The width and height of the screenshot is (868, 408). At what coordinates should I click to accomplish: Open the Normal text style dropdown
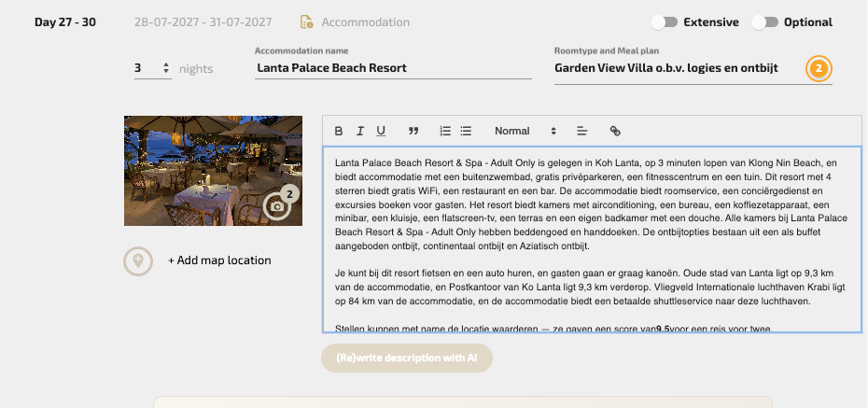coord(525,131)
